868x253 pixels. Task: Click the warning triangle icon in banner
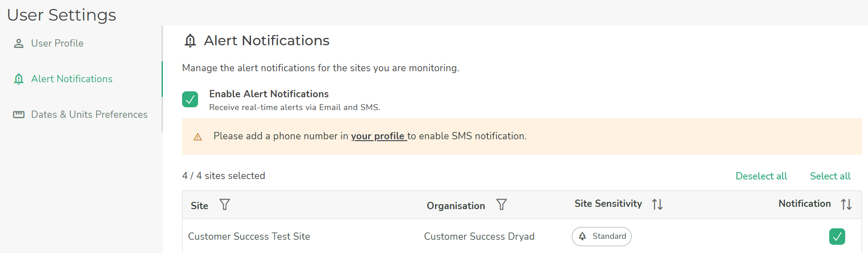[198, 137]
